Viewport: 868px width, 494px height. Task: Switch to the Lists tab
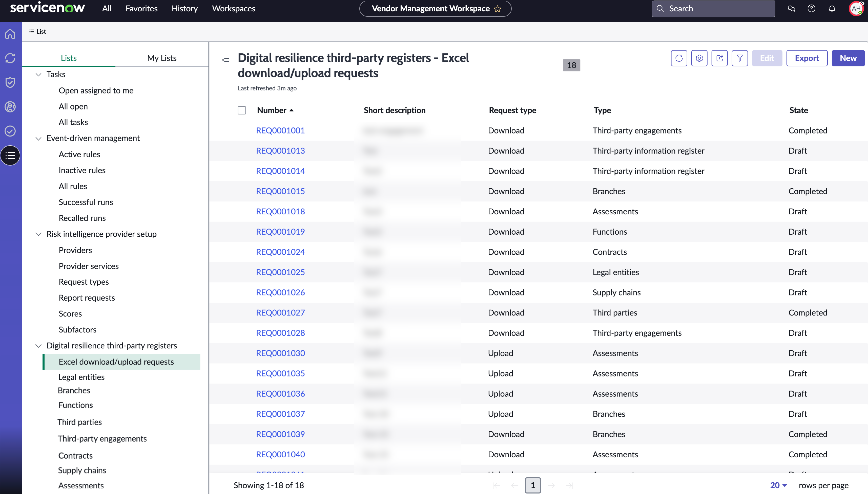click(x=69, y=58)
